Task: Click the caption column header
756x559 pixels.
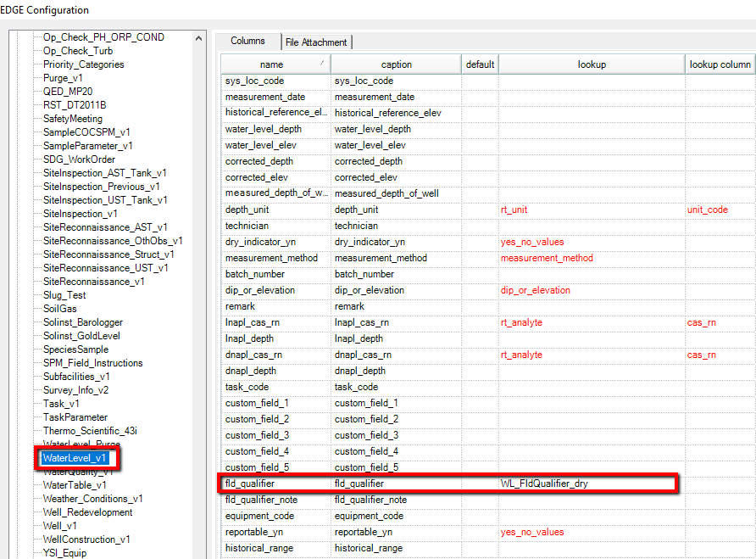Action: 396,64
